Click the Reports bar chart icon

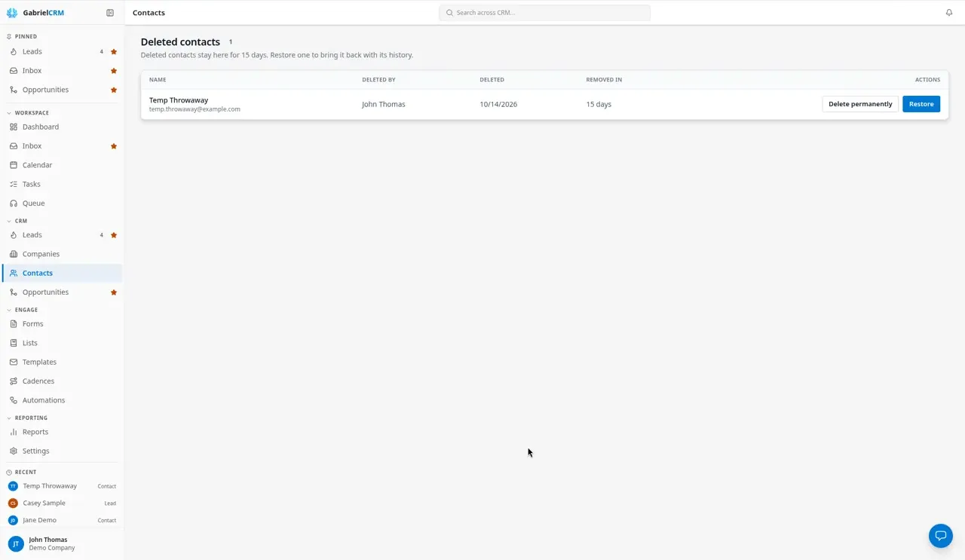(x=14, y=432)
